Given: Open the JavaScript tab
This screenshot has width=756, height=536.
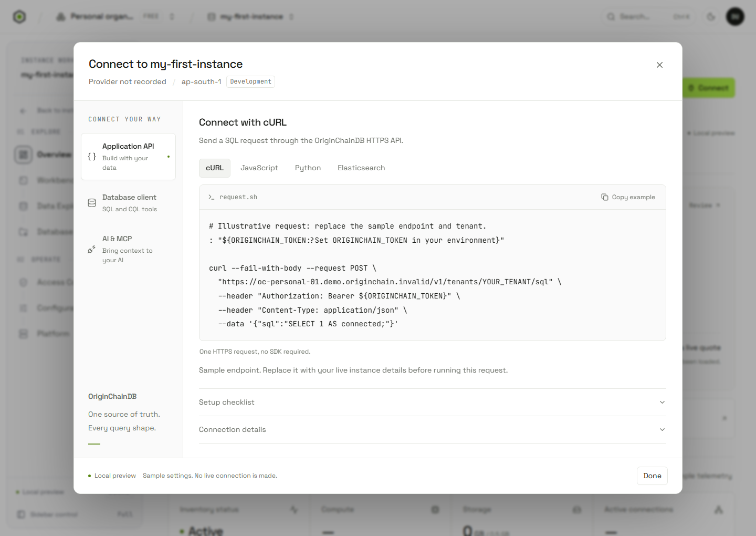Looking at the screenshot, I should click(259, 168).
